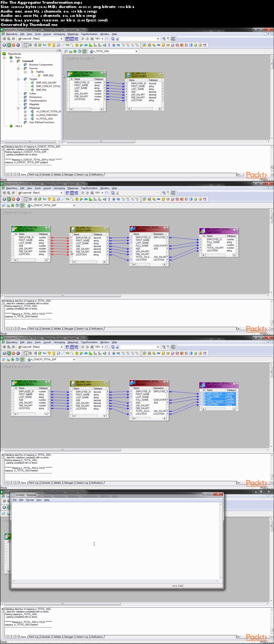The image size is (274, 644).
Task: Click Datatype column header of selected SQ_EMP_FILE
Action: tap(154, 80)
